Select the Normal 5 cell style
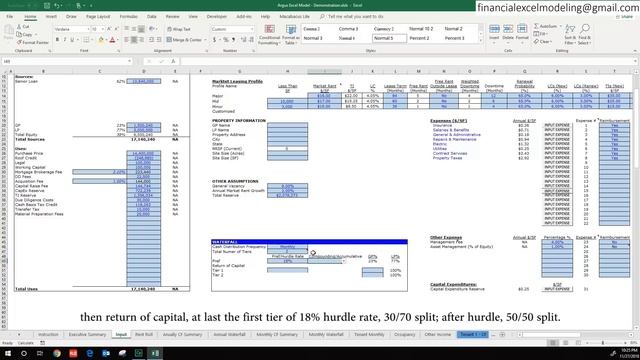 click(x=389, y=38)
